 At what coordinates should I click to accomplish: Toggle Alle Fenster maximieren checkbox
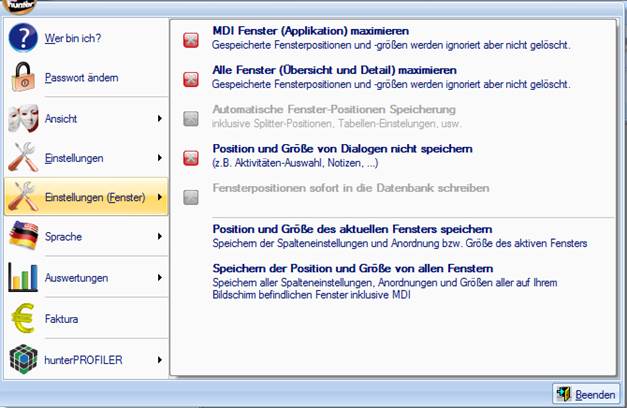point(191,78)
